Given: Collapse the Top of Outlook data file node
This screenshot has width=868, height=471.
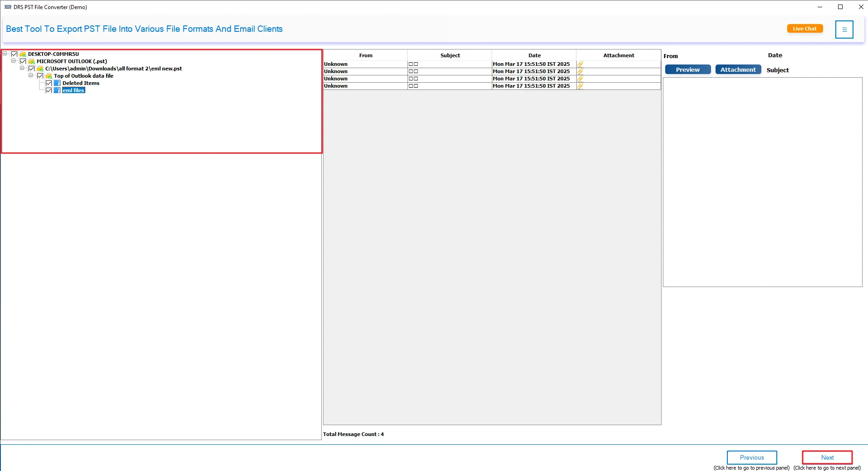Looking at the screenshot, I should (31, 75).
